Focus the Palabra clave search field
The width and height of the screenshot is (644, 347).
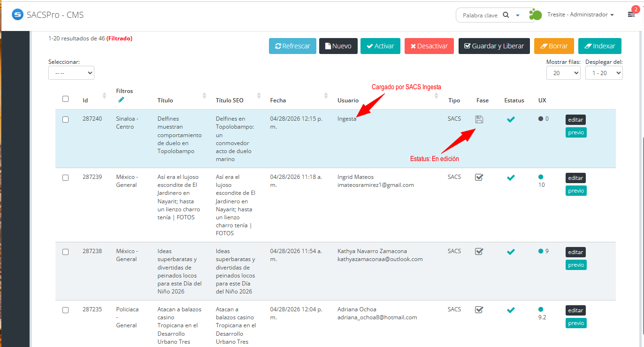click(481, 15)
